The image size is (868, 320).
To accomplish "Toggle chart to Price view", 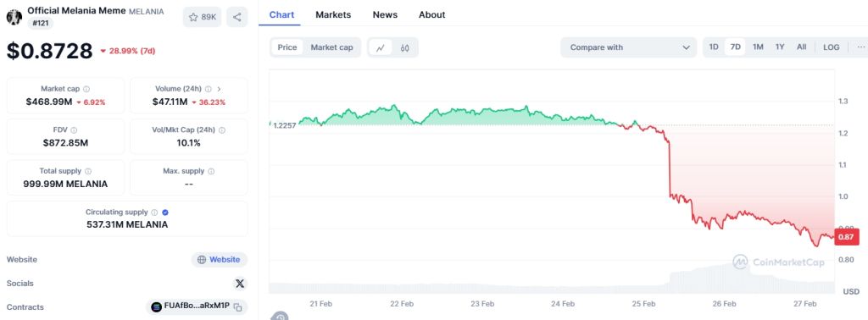I will [x=287, y=47].
